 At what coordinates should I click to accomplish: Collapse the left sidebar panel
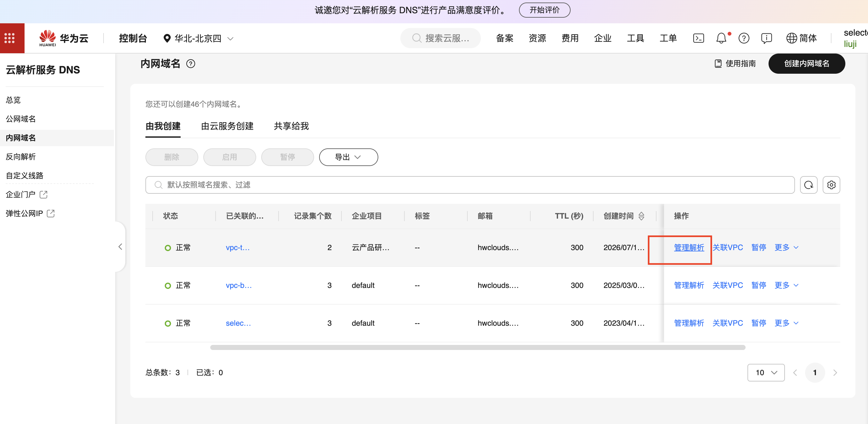coord(120,247)
